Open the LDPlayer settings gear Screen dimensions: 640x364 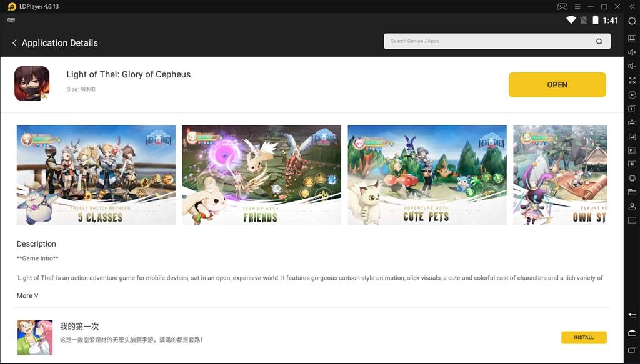pos(632,21)
